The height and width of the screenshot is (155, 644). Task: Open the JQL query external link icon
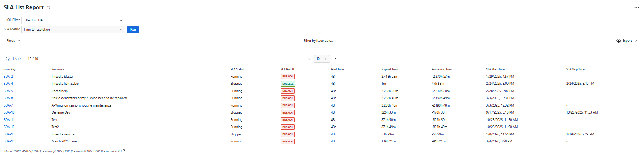124,151
